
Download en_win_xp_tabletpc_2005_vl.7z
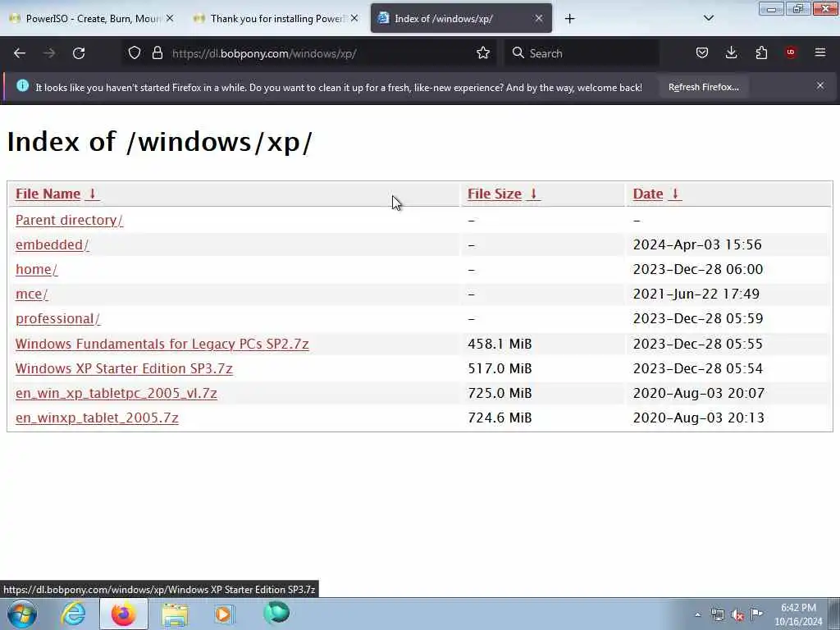tap(116, 393)
